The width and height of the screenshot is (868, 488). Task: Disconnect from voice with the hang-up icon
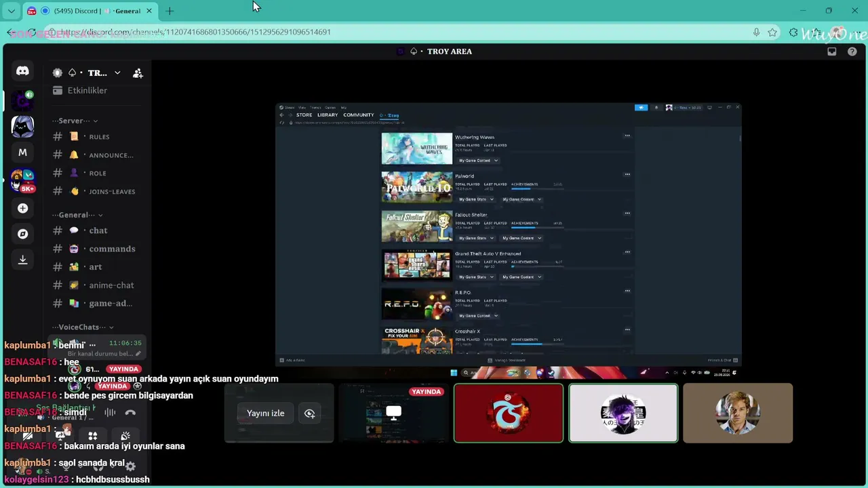[130, 412]
